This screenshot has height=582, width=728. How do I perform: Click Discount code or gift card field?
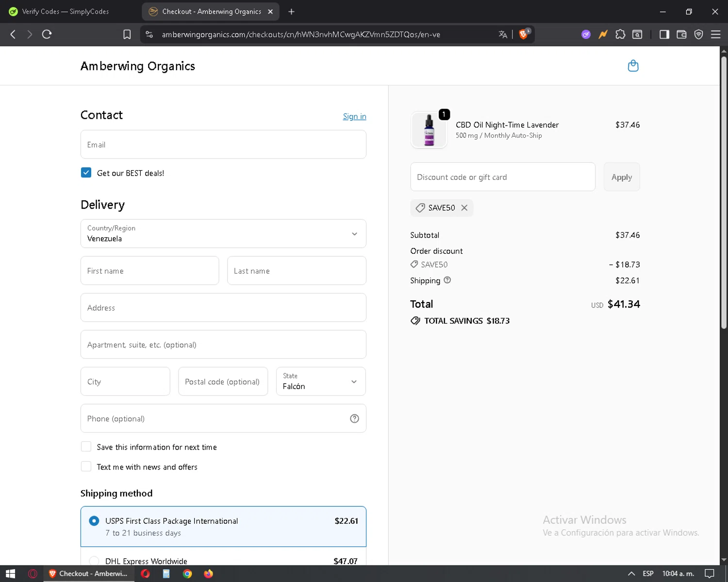[503, 177]
